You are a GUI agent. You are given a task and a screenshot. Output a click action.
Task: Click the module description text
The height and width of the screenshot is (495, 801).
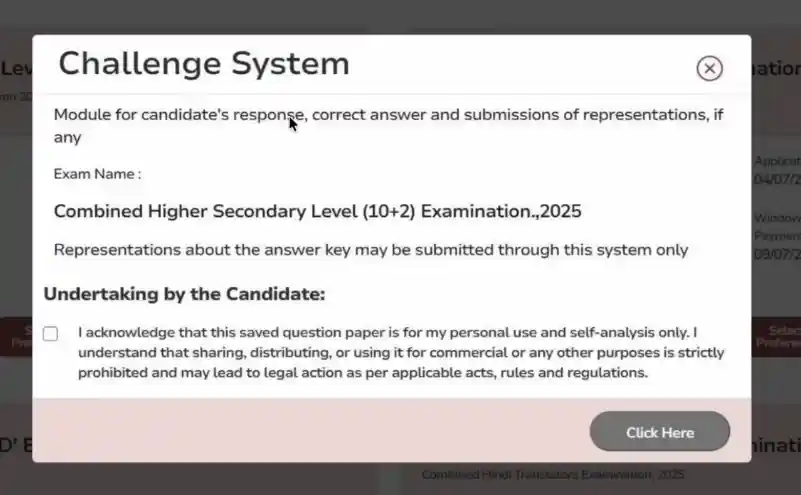pos(388,125)
